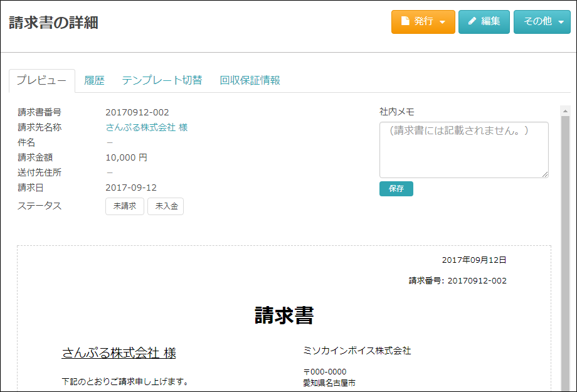
Task: Click the vertical scrollbar thumb
Action: click(565, 251)
